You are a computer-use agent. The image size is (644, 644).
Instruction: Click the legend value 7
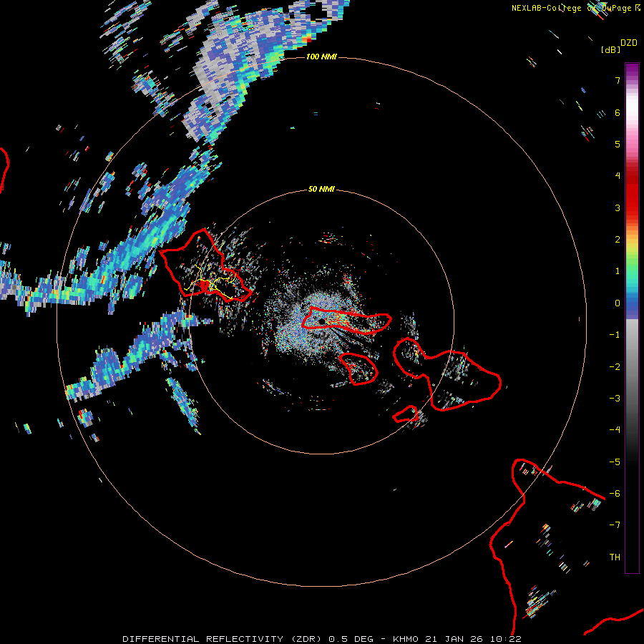point(618,80)
